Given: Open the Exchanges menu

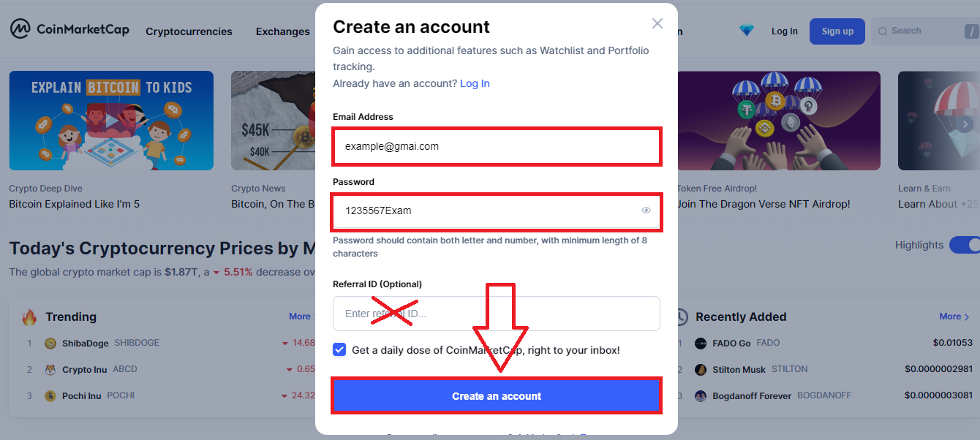Looking at the screenshot, I should [282, 31].
